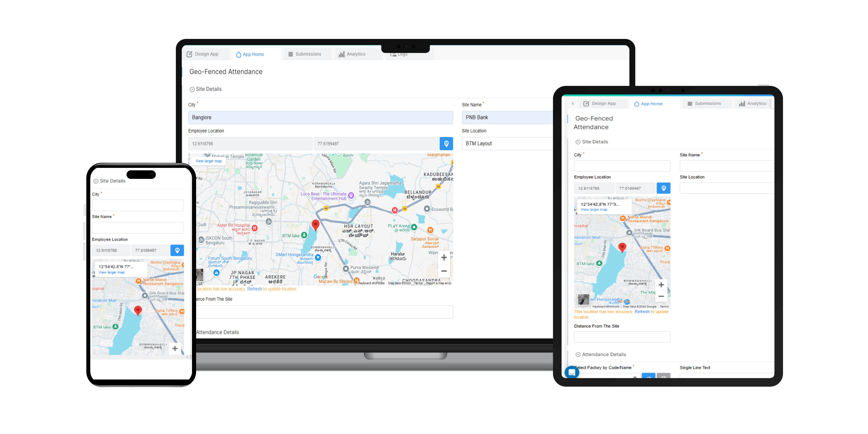Tap the back chevron beside Design App on tablet
The width and height of the screenshot is (868, 434).
(x=573, y=103)
